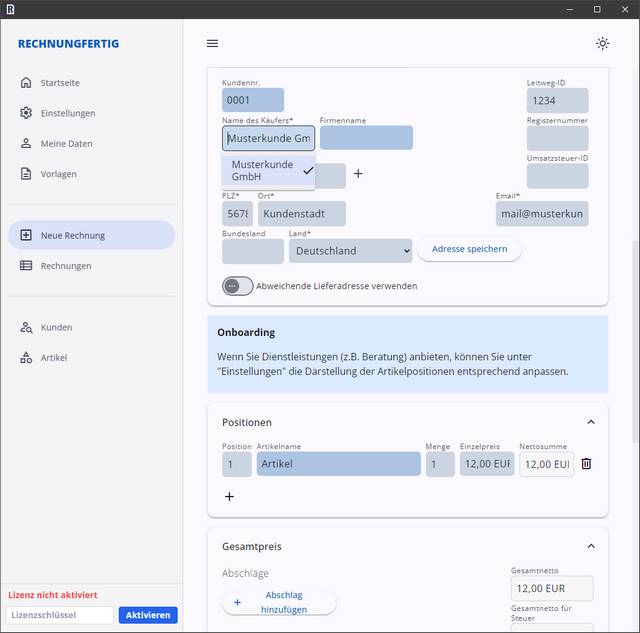Viewport: 640px width, 633px height.
Task: Open the hamburger menu icon
Action: coord(212,44)
